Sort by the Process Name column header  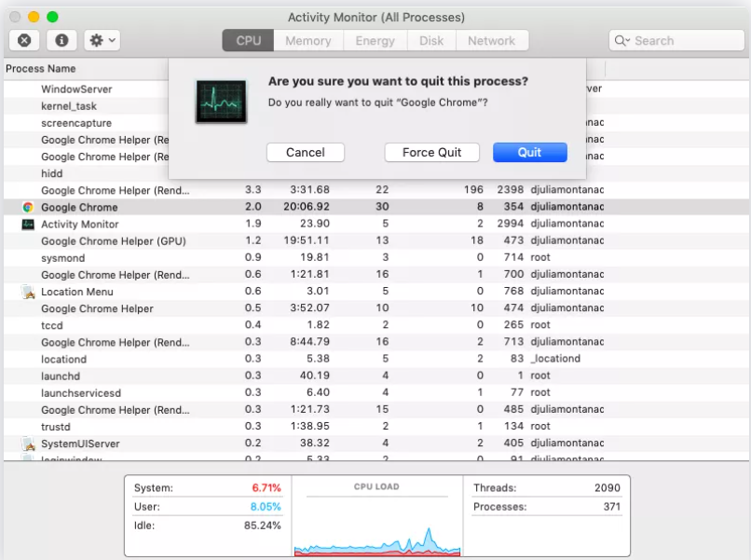coord(41,69)
